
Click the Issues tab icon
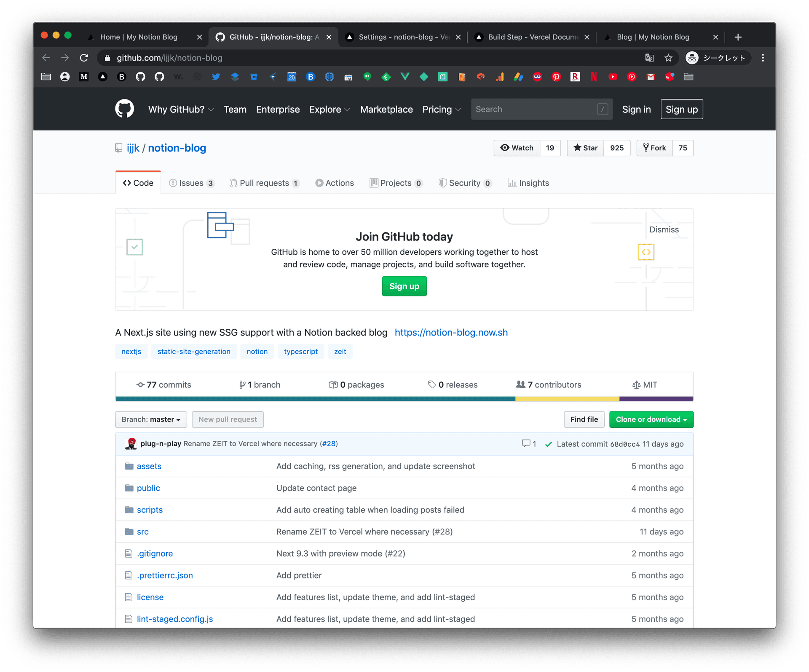(x=174, y=183)
